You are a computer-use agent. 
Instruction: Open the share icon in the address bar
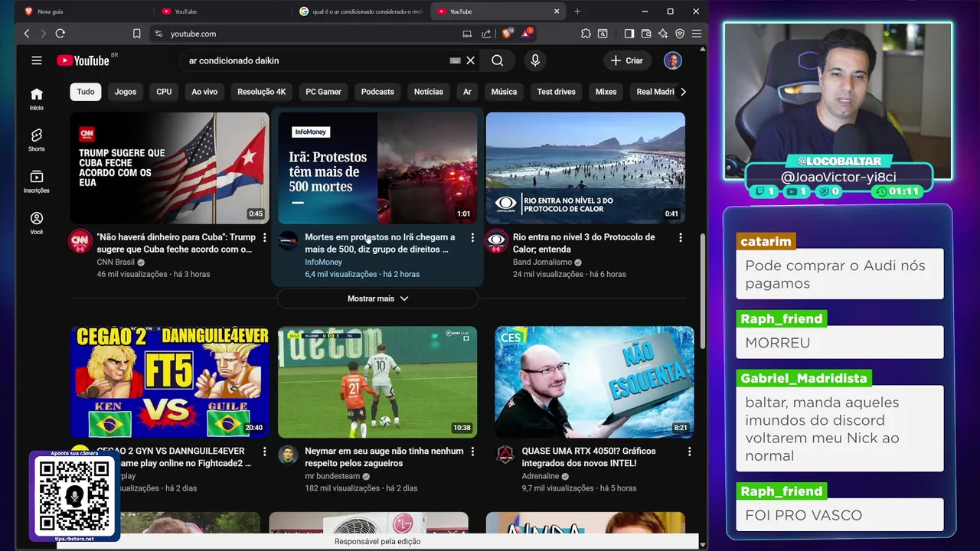[x=486, y=34]
